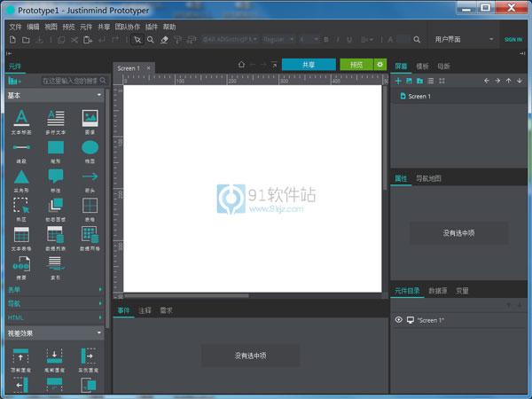The width and height of the screenshot is (532, 399).
Task: Pick the Ellipse shape widget
Action: point(90,147)
